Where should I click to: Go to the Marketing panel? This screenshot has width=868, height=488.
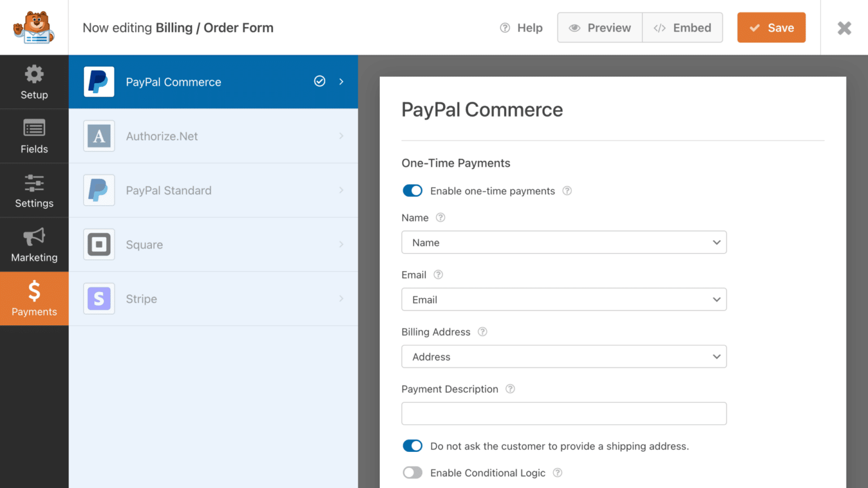point(34,245)
